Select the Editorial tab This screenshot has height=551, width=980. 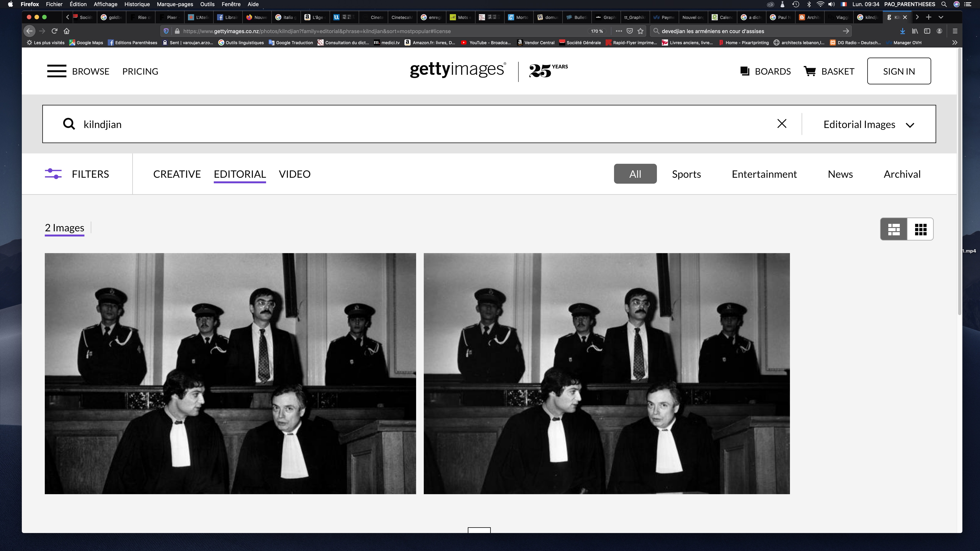click(240, 174)
